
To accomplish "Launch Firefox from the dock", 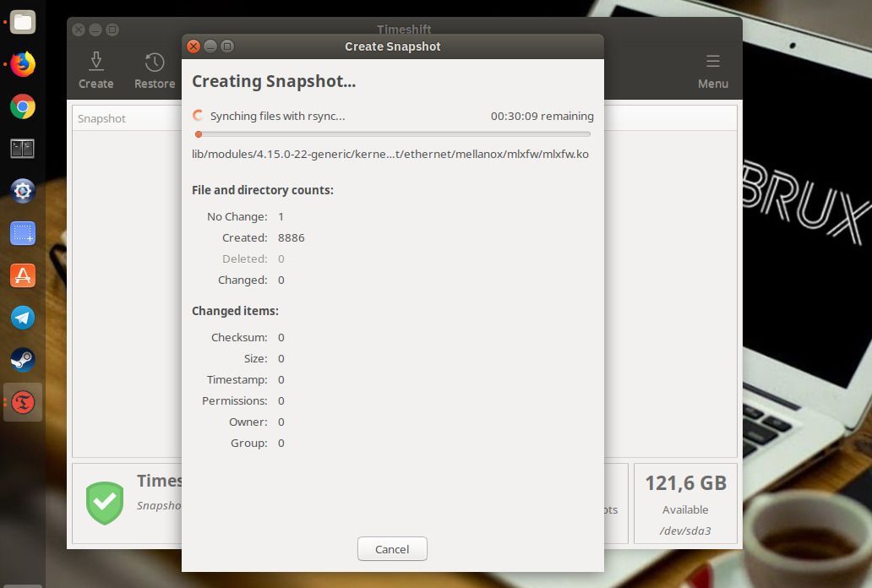I will coord(22,63).
